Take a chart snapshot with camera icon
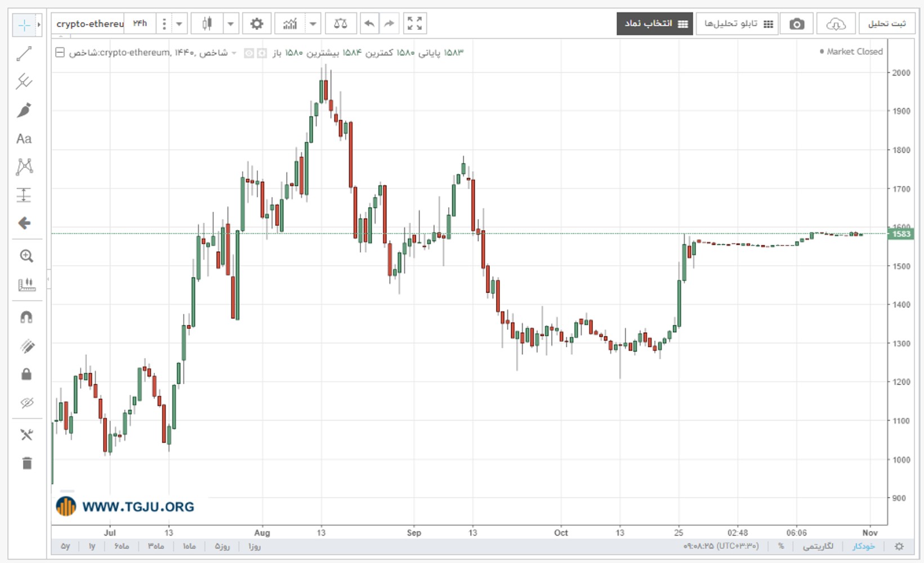 [x=797, y=24]
